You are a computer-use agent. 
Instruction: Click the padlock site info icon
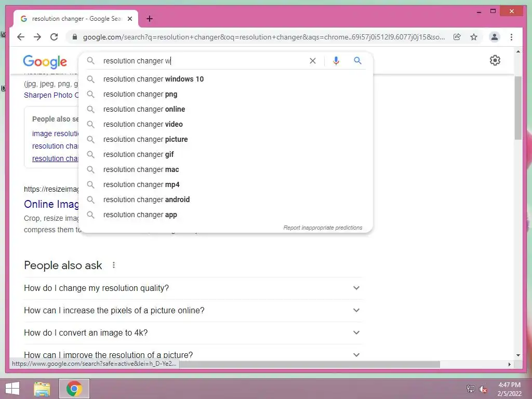(x=75, y=37)
